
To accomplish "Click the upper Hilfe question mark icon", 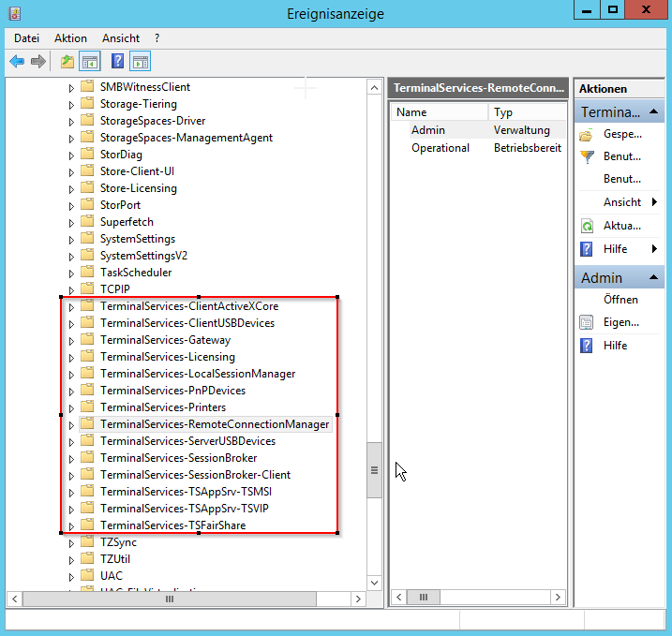I will coord(587,249).
